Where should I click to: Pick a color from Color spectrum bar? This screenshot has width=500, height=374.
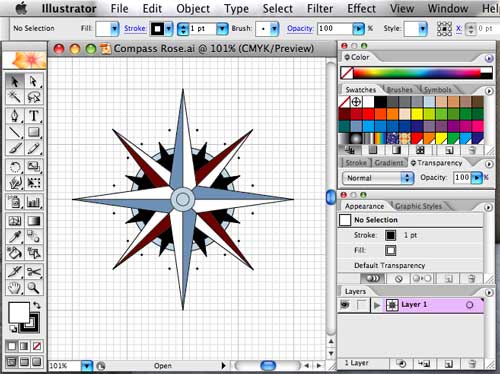point(417,73)
